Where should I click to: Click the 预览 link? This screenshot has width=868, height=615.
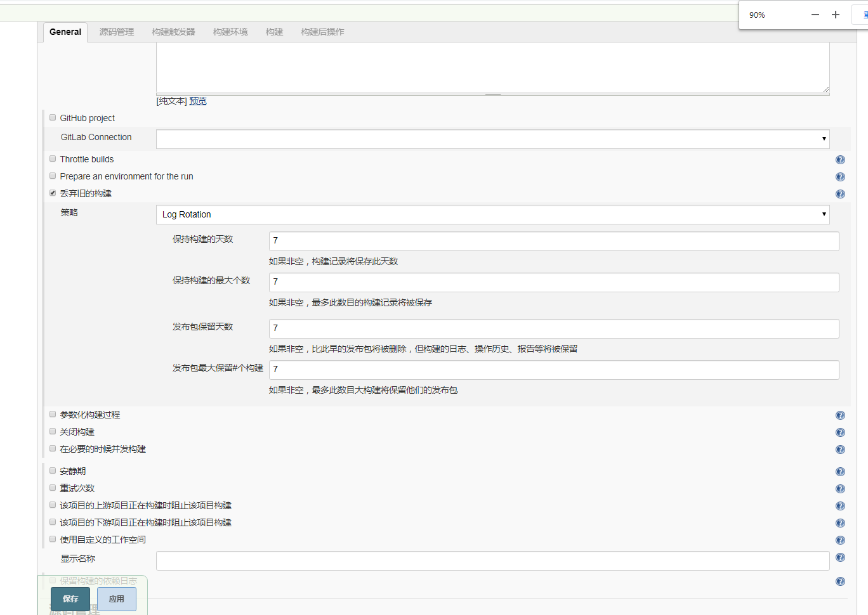point(197,100)
